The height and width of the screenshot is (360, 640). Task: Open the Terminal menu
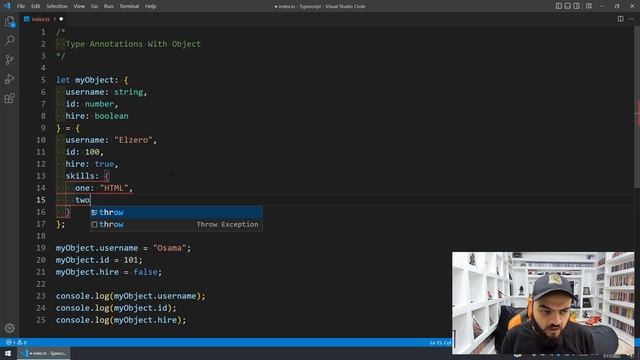(x=129, y=6)
